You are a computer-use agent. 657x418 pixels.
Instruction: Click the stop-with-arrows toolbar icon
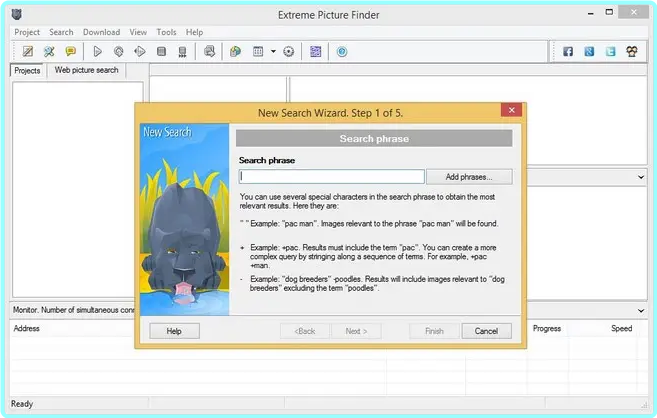click(x=182, y=52)
